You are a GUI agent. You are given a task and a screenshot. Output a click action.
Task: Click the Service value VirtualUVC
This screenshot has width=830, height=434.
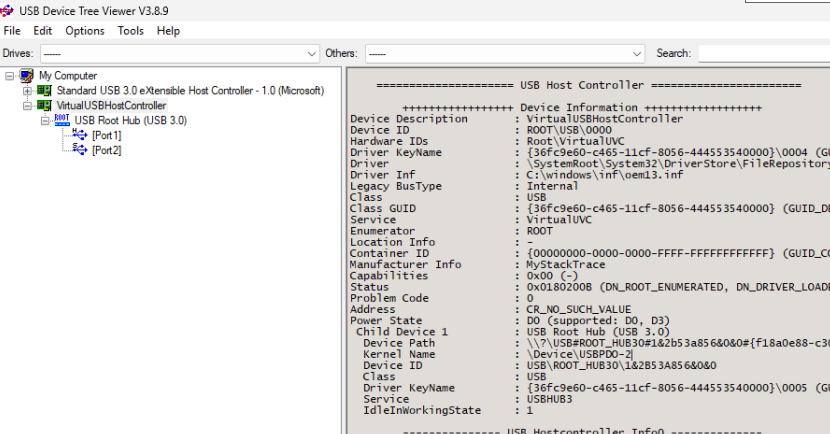[559, 220]
